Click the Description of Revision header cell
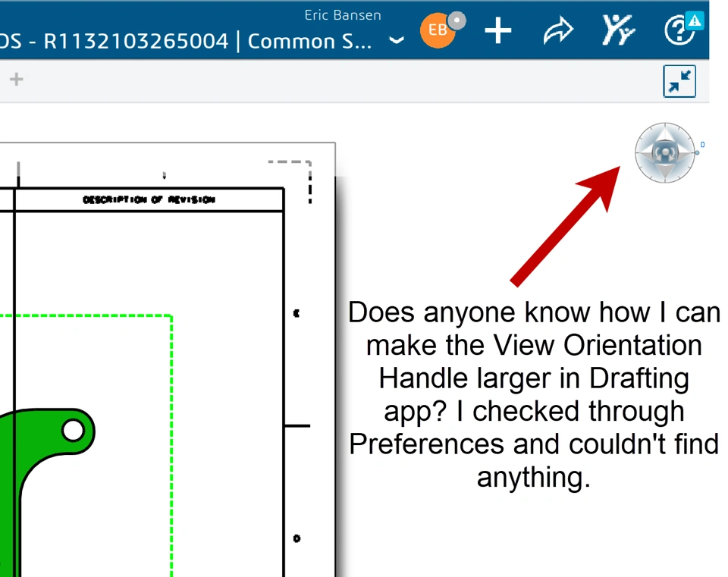 pyautogui.click(x=149, y=200)
